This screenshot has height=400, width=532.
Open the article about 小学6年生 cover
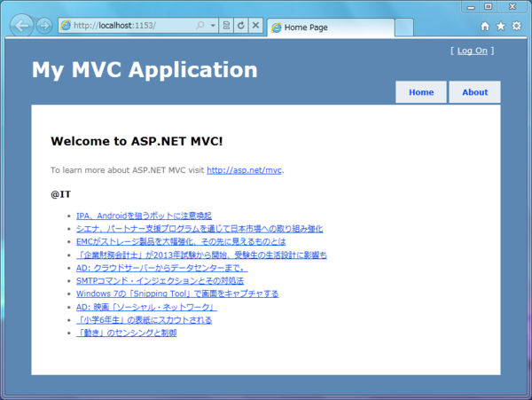click(x=144, y=320)
